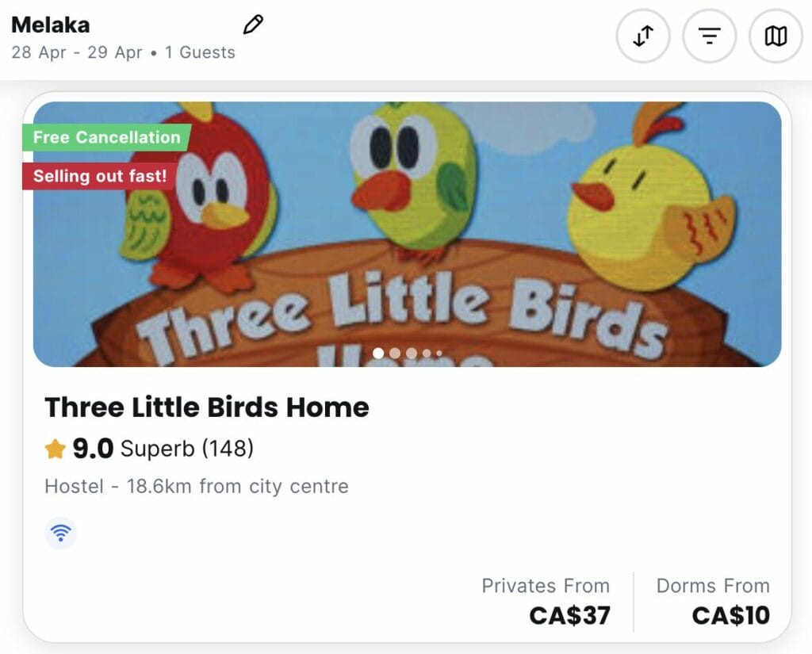Edit the 28 Apr - 29 Apr dates

point(77,52)
